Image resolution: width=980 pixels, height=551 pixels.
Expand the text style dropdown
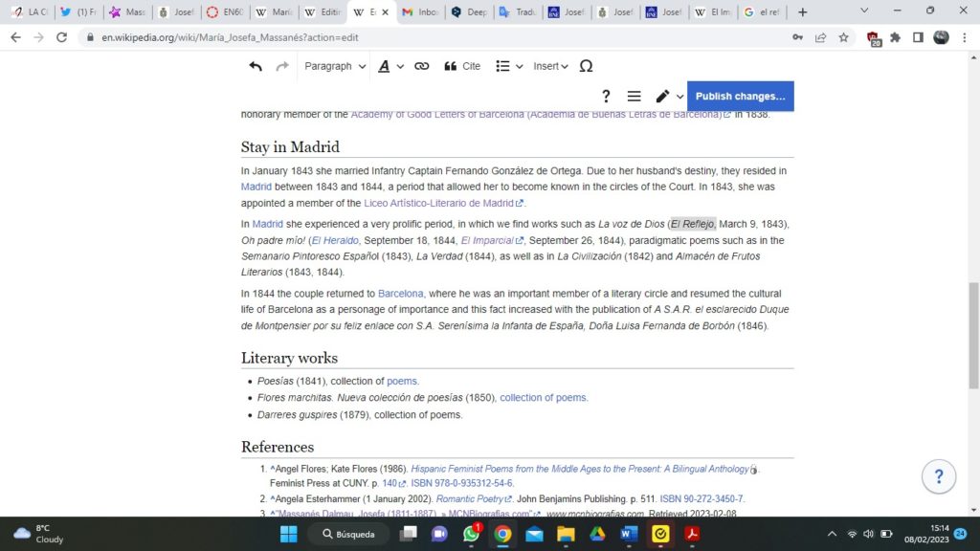click(x=390, y=66)
